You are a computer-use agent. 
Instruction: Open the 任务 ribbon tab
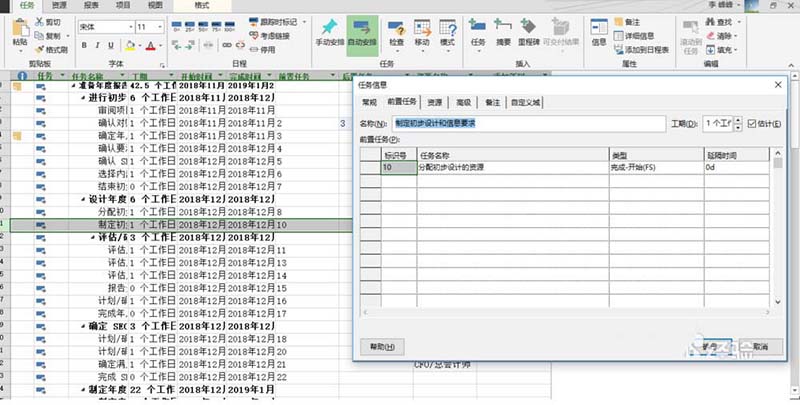click(x=27, y=6)
